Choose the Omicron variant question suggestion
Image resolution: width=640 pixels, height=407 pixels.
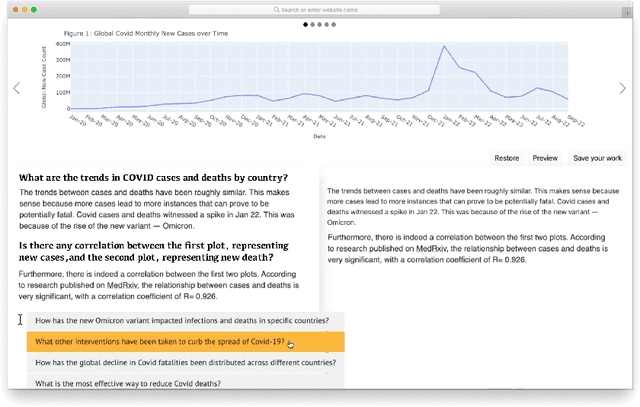[x=182, y=321]
